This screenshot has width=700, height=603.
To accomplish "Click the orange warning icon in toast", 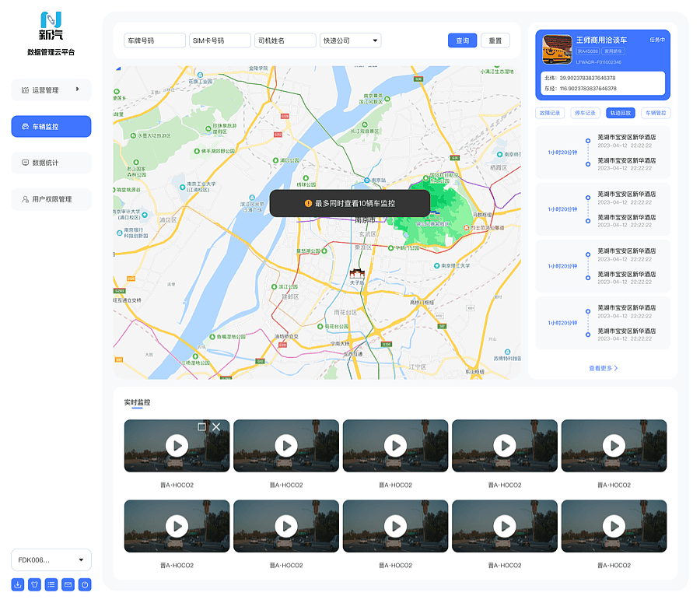I will point(308,203).
